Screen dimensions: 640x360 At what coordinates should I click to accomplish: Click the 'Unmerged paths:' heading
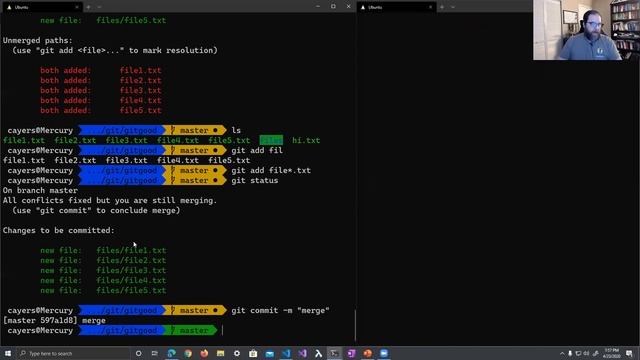coord(38,40)
